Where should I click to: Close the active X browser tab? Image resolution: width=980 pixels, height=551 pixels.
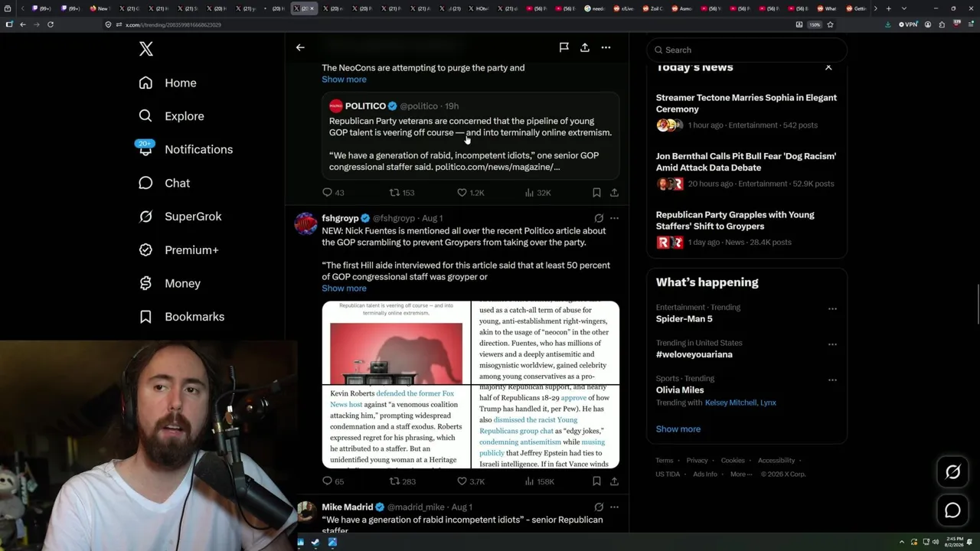click(312, 8)
